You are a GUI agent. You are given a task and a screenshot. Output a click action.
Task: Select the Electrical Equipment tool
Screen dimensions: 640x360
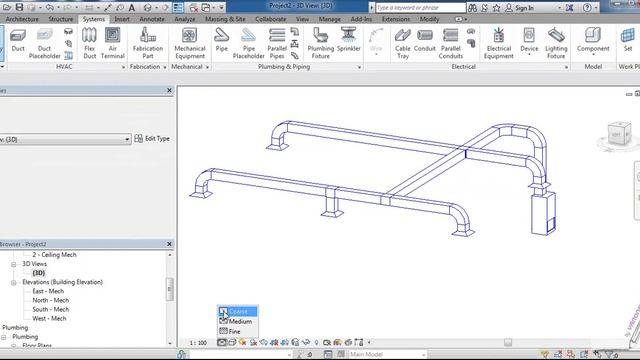click(x=498, y=43)
